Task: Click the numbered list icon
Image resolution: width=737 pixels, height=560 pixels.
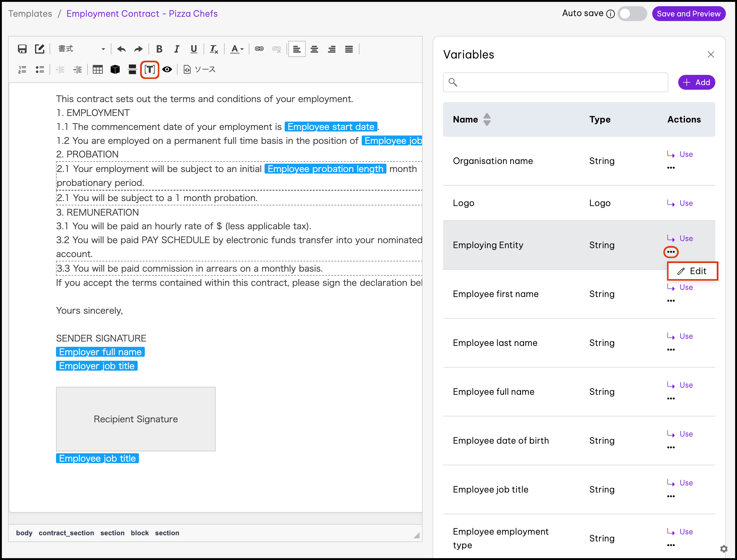Action: pos(22,69)
